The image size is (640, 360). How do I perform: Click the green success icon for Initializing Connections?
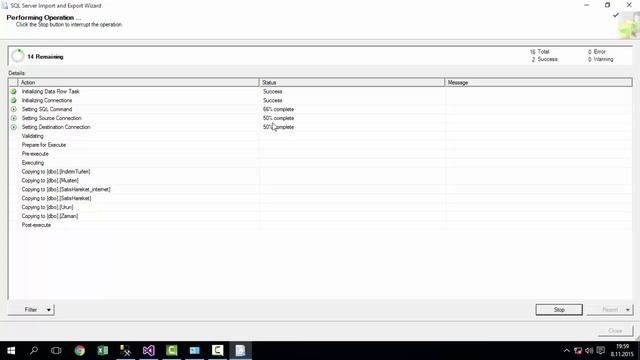click(13, 100)
